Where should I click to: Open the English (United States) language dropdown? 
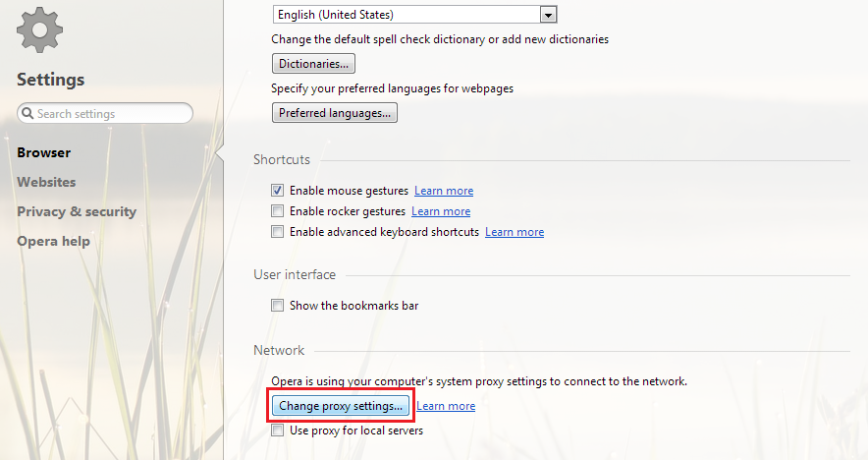tap(414, 15)
